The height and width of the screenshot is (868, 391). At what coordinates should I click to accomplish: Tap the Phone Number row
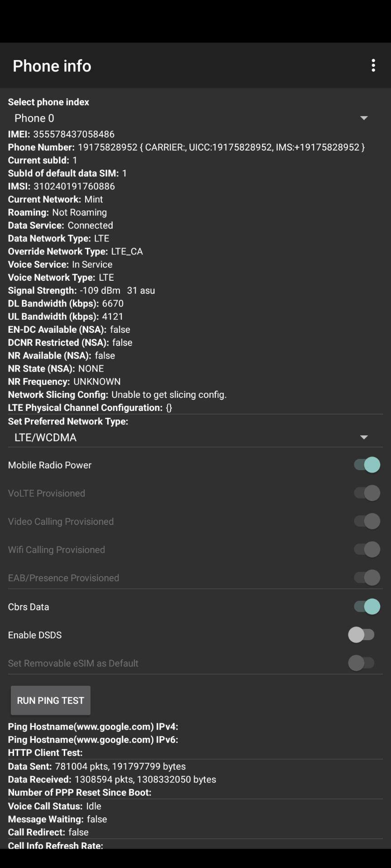click(186, 147)
